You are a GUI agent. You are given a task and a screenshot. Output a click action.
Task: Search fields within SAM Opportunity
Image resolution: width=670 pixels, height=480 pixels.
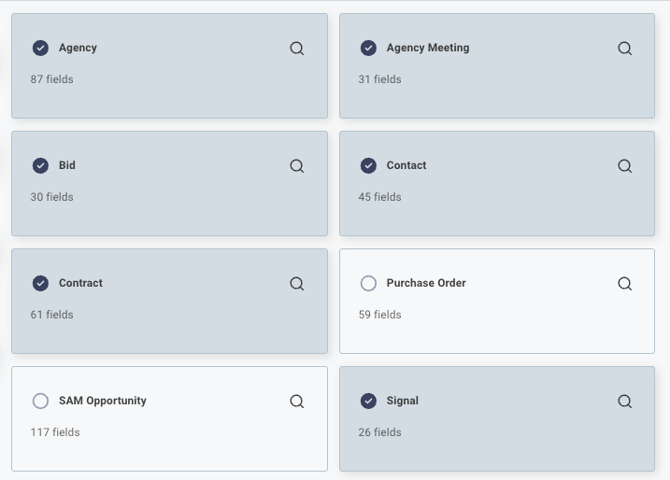click(297, 401)
